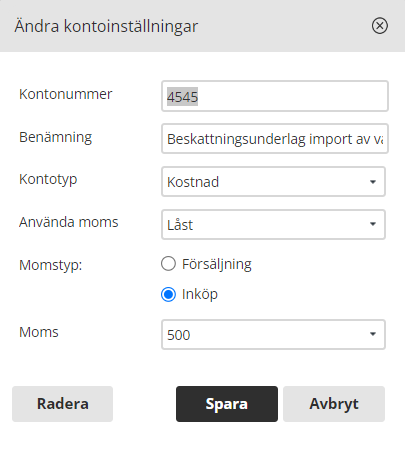Click the arrow next to 500
The height and width of the screenshot is (454, 405).
(x=373, y=334)
